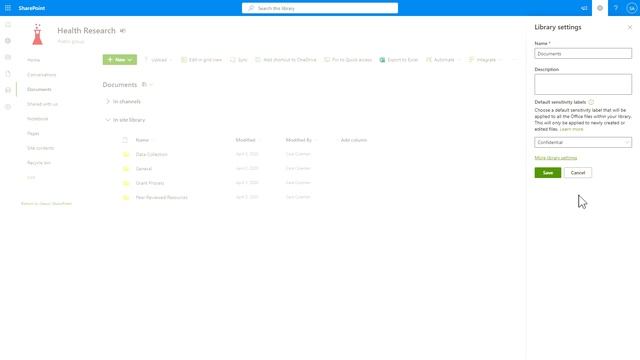The height and width of the screenshot is (360, 640).
Task: Open More library settings link
Action: coord(556,158)
